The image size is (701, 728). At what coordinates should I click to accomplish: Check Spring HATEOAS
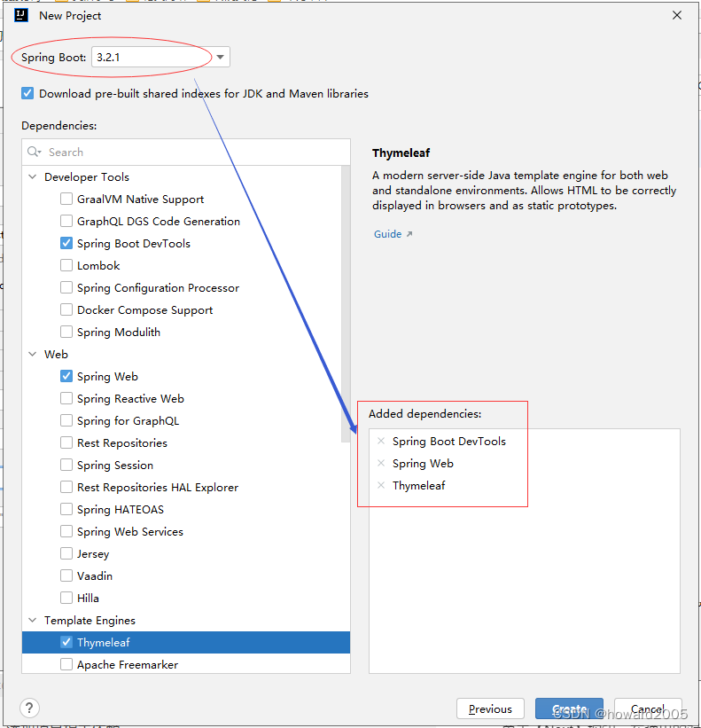click(x=66, y=509)
